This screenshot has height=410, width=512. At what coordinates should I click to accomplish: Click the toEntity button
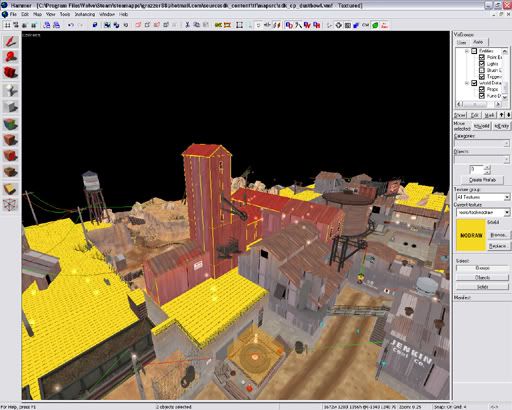501,126
